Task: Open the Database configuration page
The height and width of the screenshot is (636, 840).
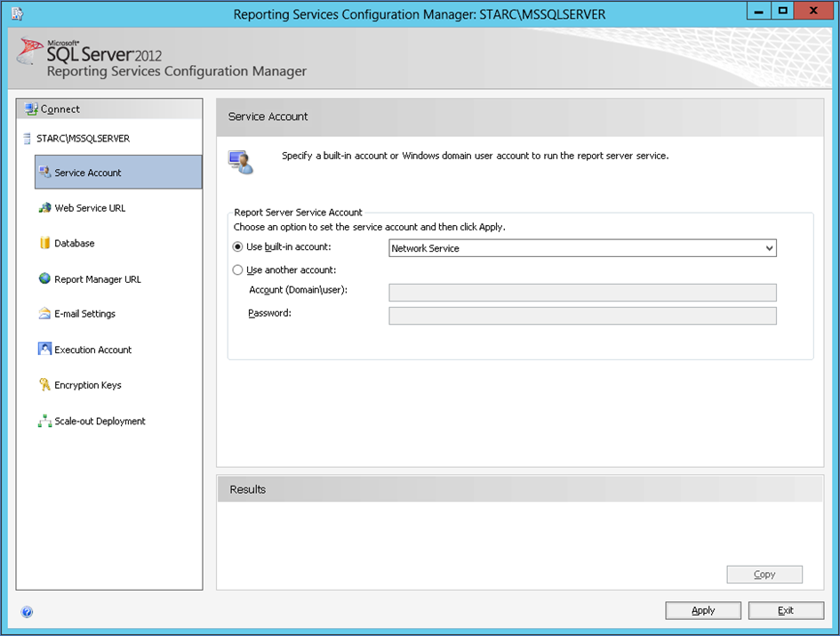Action: coord(75,244)
